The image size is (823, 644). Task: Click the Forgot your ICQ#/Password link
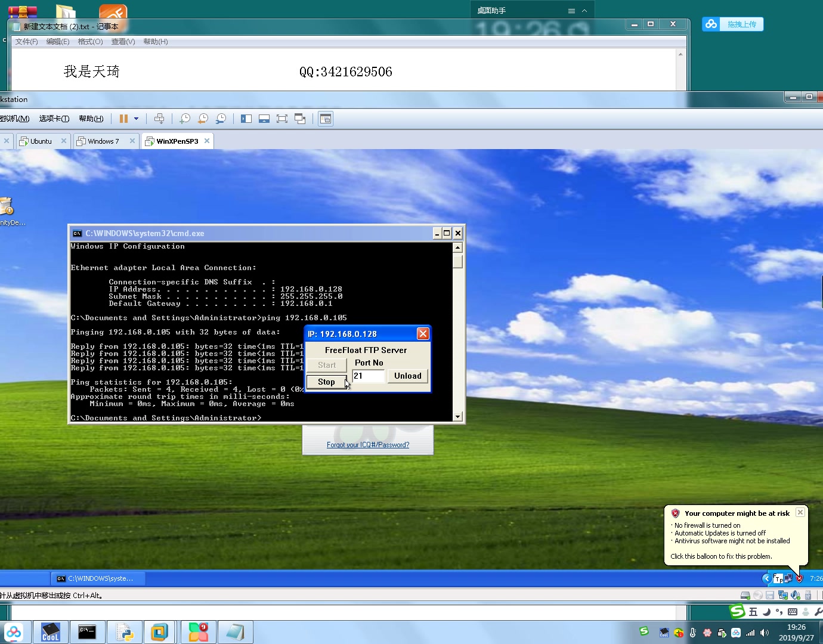[368, 445]
